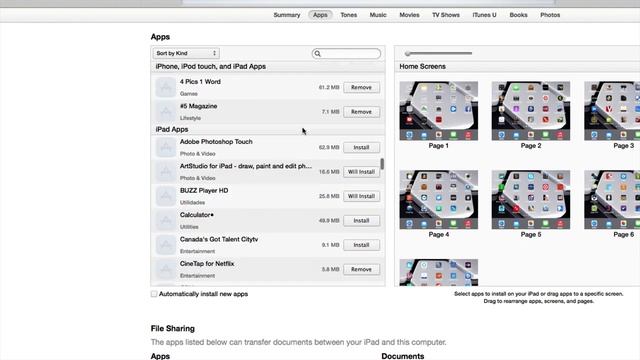Click the apps search field
640x360 pixels.
[x=346, y=53]
